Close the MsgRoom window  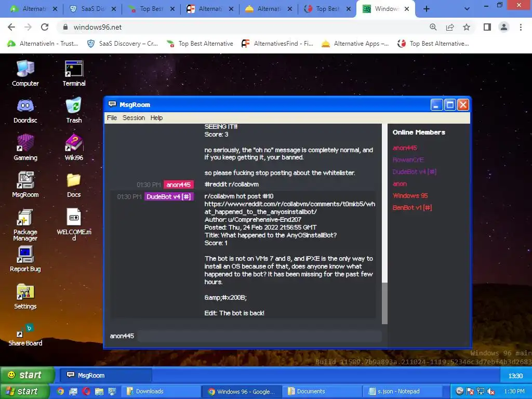463,105
